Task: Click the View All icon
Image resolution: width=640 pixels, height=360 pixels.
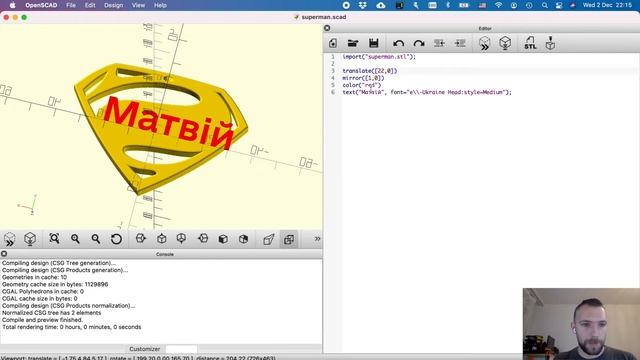Action: pos(54,238)
